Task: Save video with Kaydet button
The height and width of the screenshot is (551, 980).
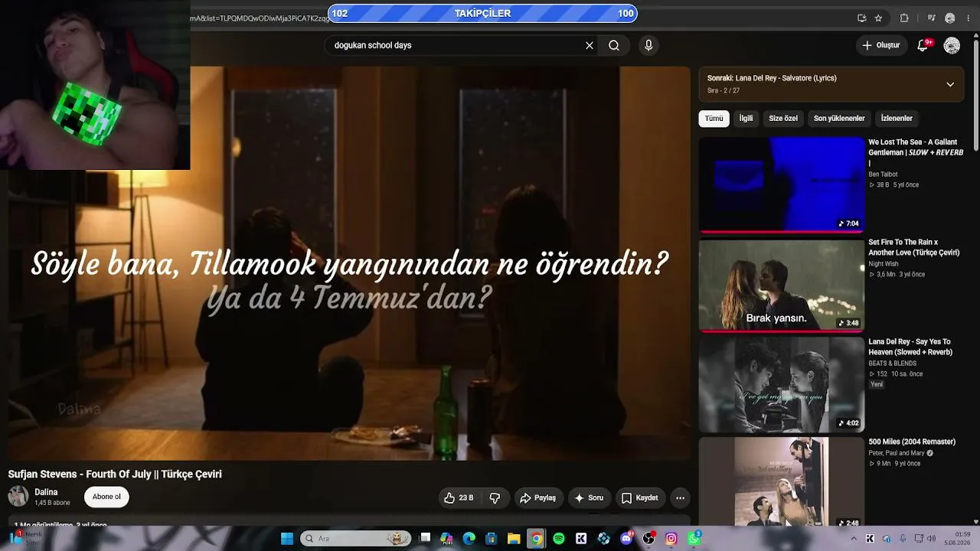Action: tap(639, 498)
